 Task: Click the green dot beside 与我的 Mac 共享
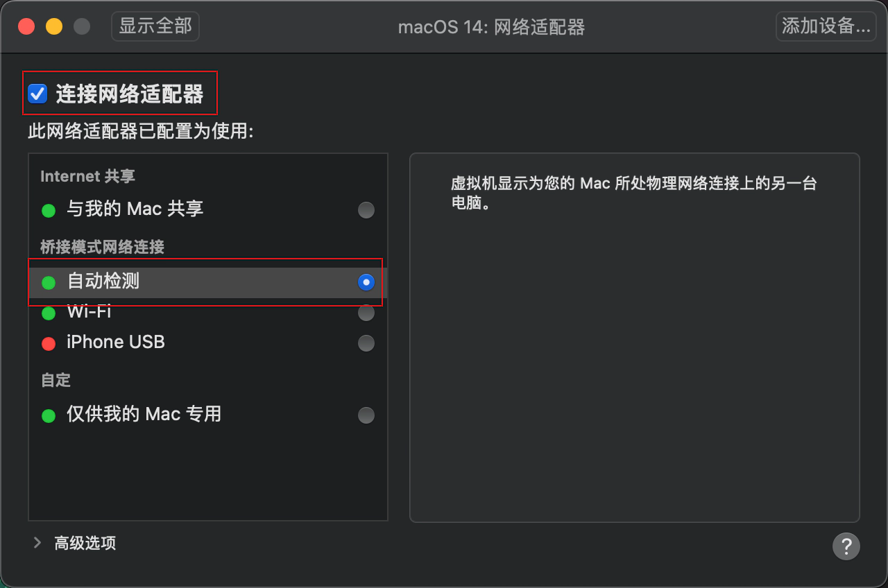click(48, 209)
